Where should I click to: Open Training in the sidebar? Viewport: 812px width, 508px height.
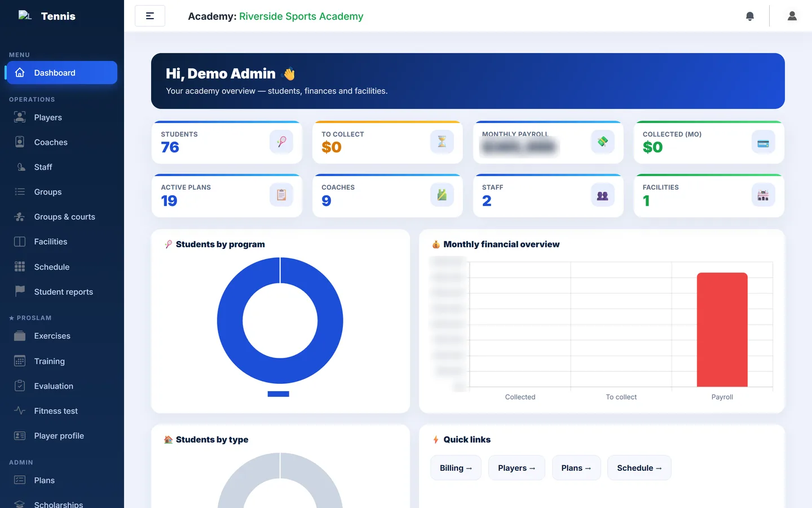point(61,361)
